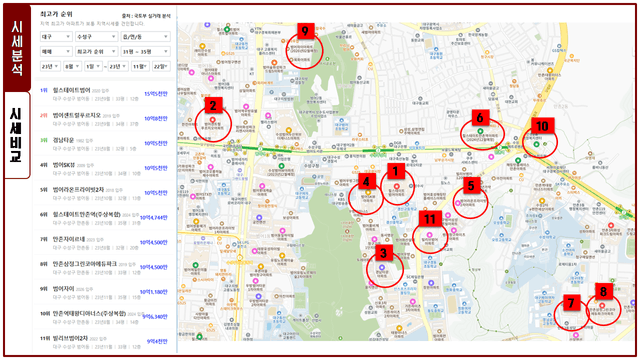The height and width of the screenshot is (360, 640).
Task: Select the green pin inside circle 6
Action: [480, 131]
